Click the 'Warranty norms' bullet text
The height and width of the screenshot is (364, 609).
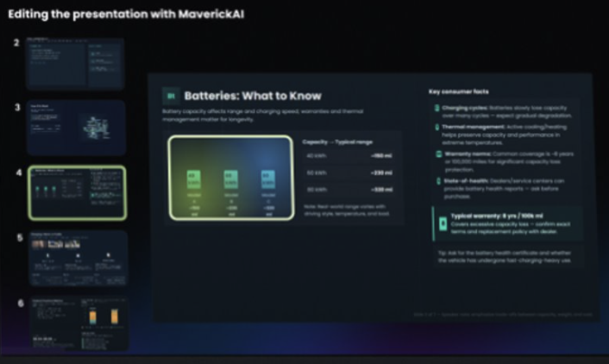coord(509,161)
